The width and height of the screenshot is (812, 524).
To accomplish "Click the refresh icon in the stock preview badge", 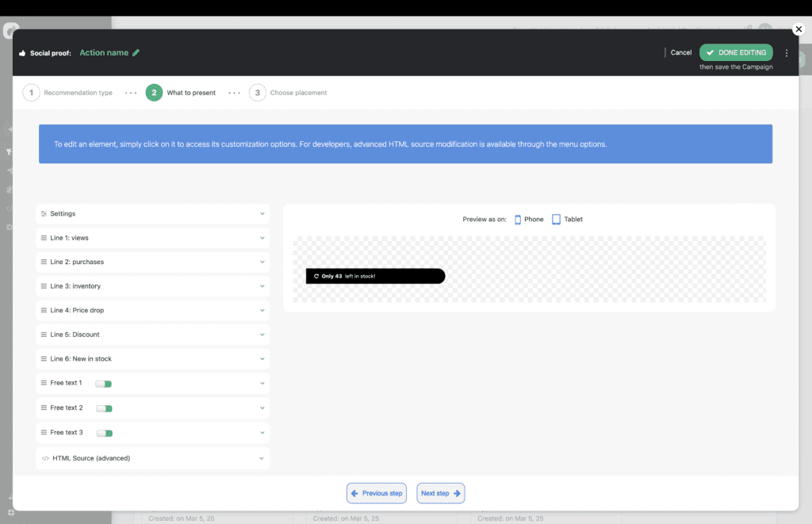I will tap(316, 276).
